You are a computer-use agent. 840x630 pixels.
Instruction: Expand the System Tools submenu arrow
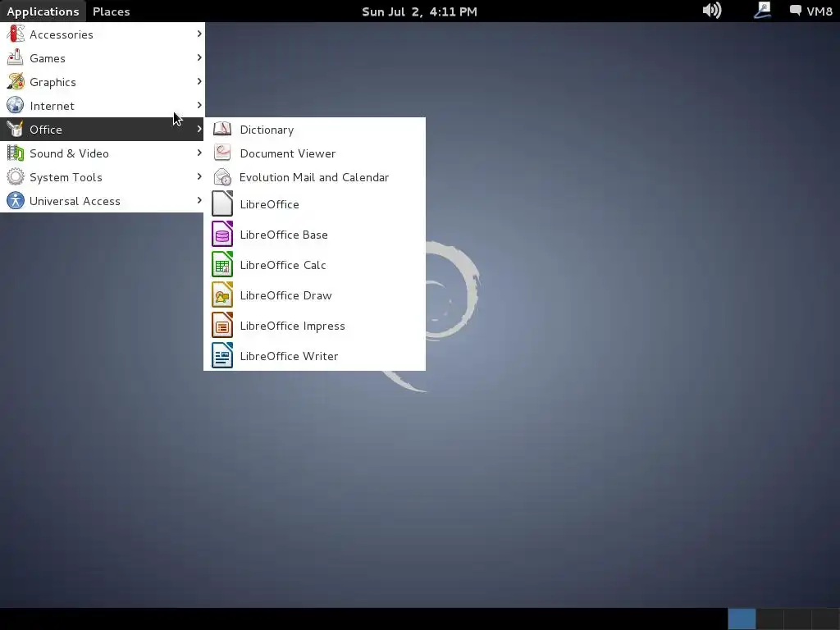coord(199,176)
